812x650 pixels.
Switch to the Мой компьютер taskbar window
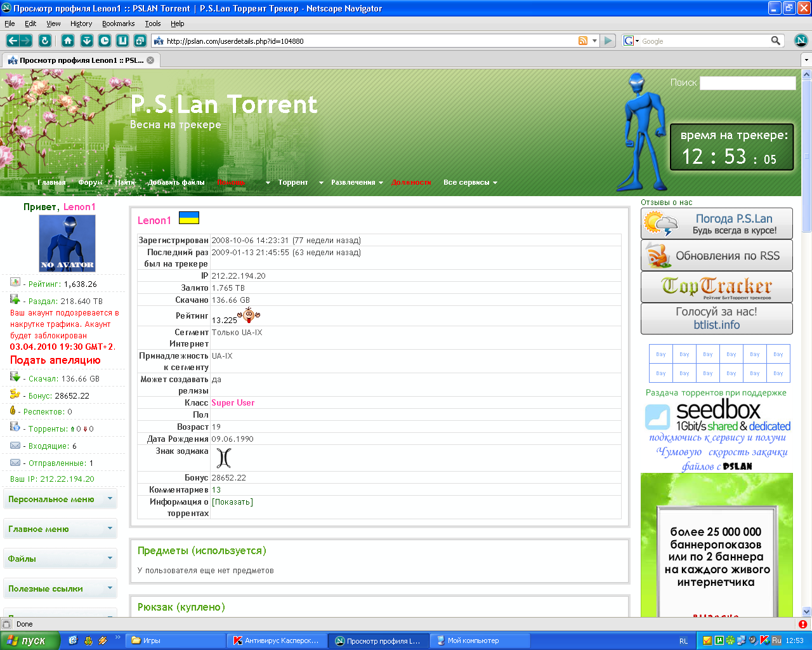[480, 640]
